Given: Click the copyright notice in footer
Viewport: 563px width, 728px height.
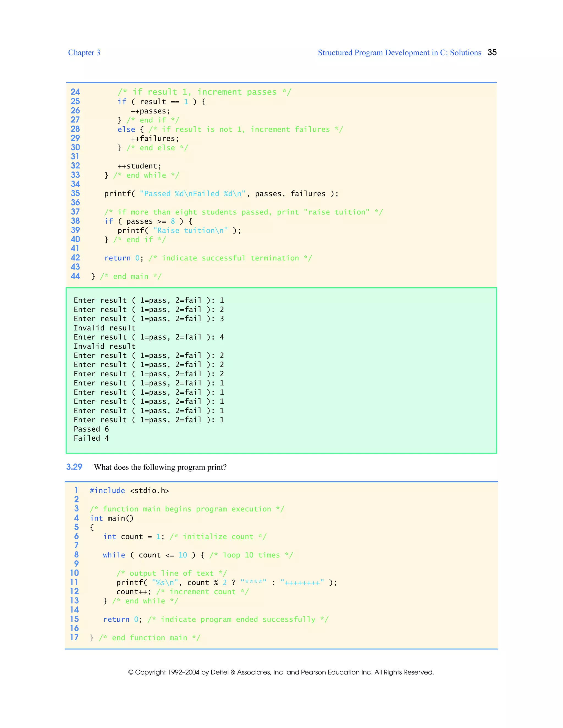Looking at the screenshot, I should pyautogui.click(x=281, y=672).
